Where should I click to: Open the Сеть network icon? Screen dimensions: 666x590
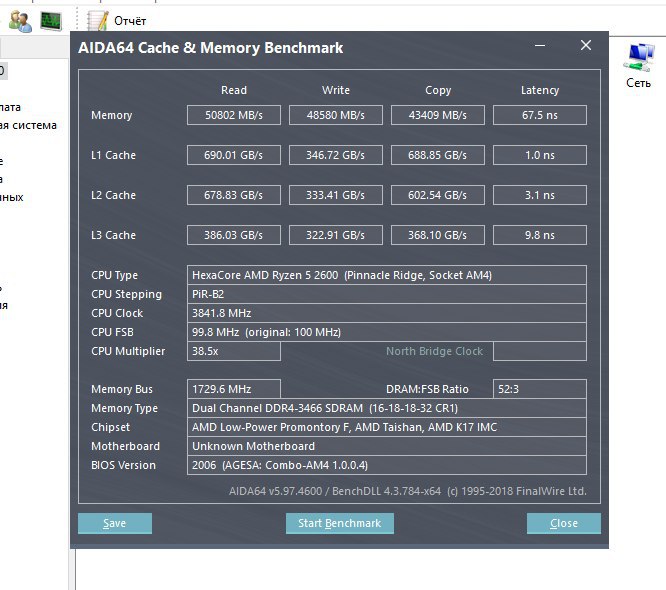coord(638,57)
